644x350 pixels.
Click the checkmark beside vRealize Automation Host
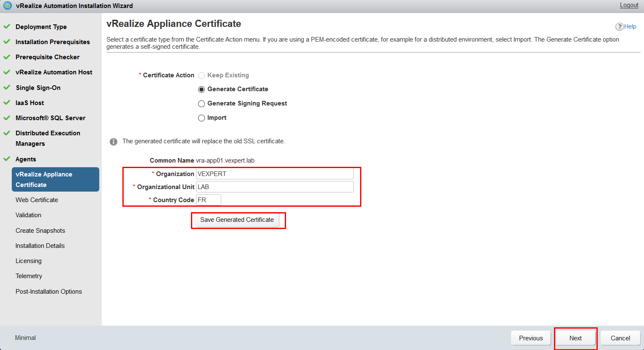pyautogui.click(x=7, y=72)
